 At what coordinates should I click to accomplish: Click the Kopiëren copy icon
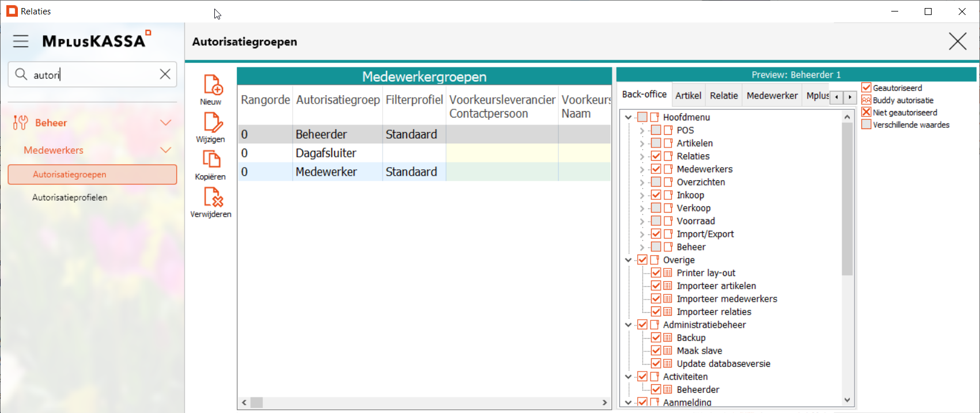tap(211, 160)
